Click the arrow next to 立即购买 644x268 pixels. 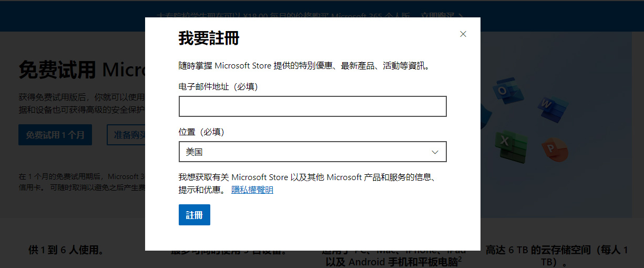tap(461, 16)
